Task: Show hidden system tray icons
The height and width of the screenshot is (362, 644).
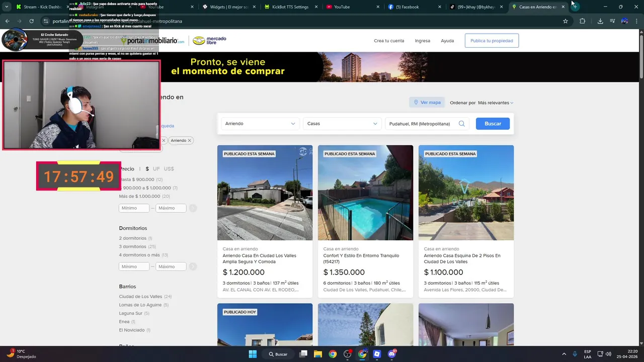Action: pyautogui.click(x=564, y=354)
